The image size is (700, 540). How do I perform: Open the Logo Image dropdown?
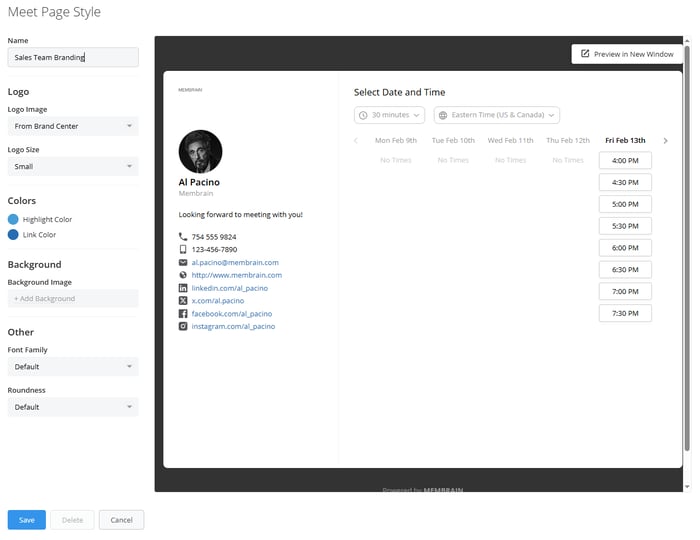[x=72, y=126]
